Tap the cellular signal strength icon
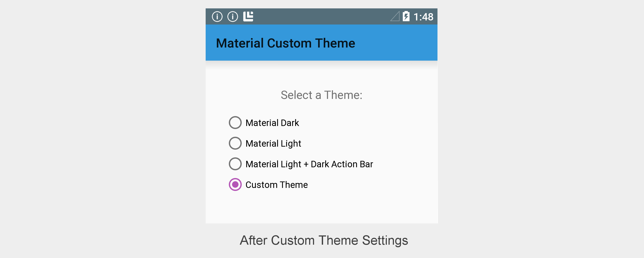 pyautogui.click(x=395, y=17)
